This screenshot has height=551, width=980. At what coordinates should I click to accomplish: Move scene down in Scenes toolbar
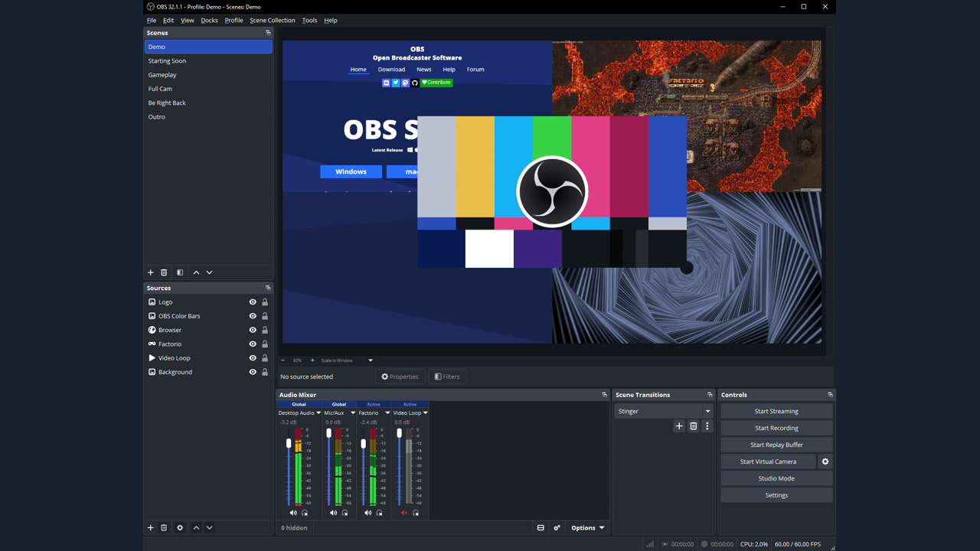(209, 272)
